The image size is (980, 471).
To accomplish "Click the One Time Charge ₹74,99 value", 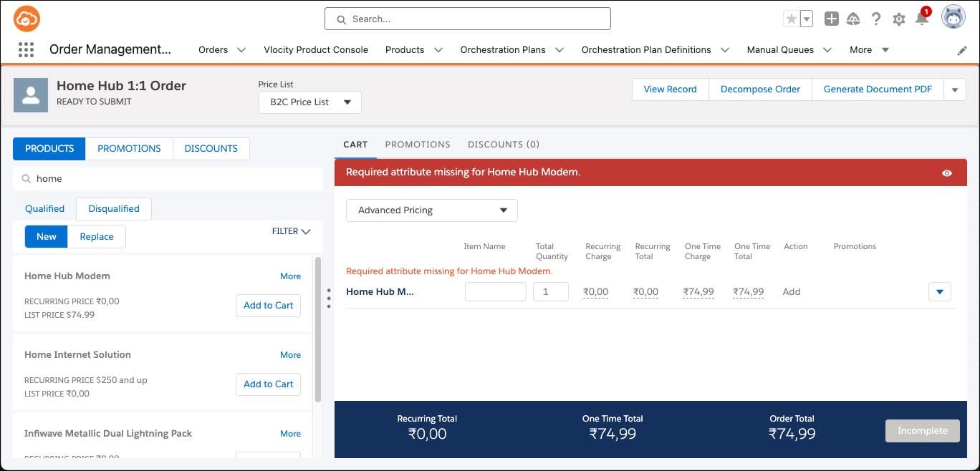I will point(698,292).
